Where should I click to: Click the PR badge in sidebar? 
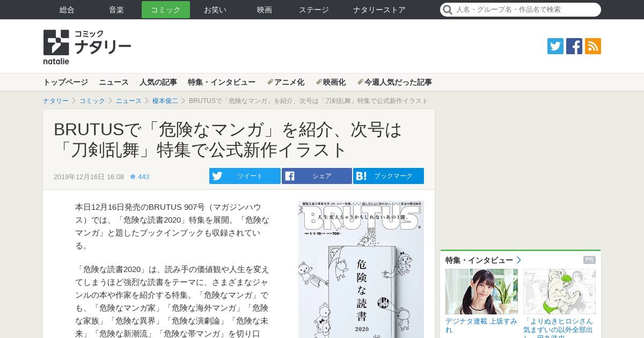pyautogui.click(x=589, y=260)
